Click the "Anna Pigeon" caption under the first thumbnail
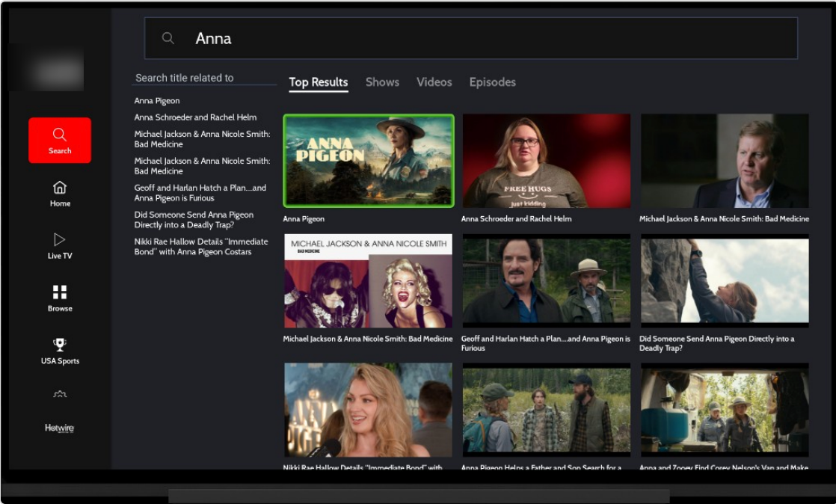 [x=304, y=218]
